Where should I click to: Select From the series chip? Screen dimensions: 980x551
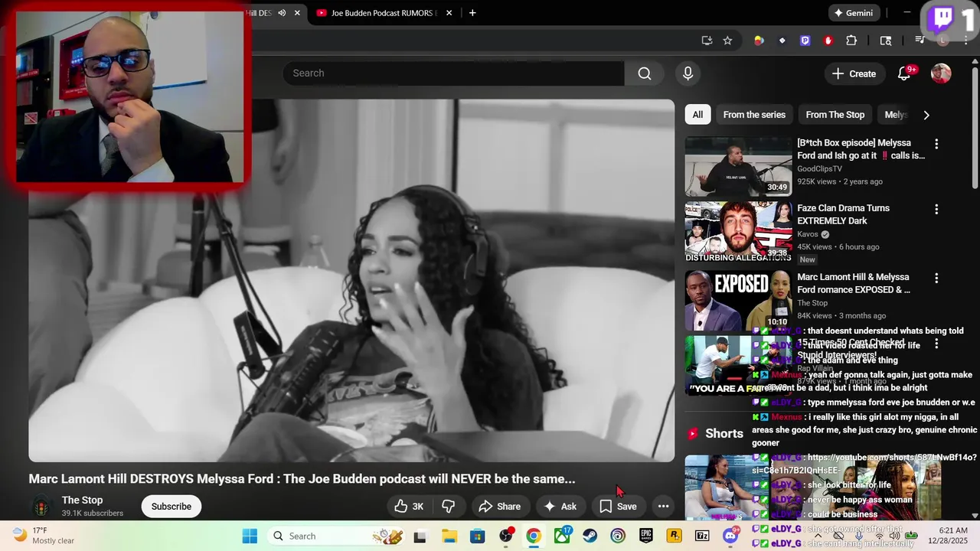tap(754, 115)
